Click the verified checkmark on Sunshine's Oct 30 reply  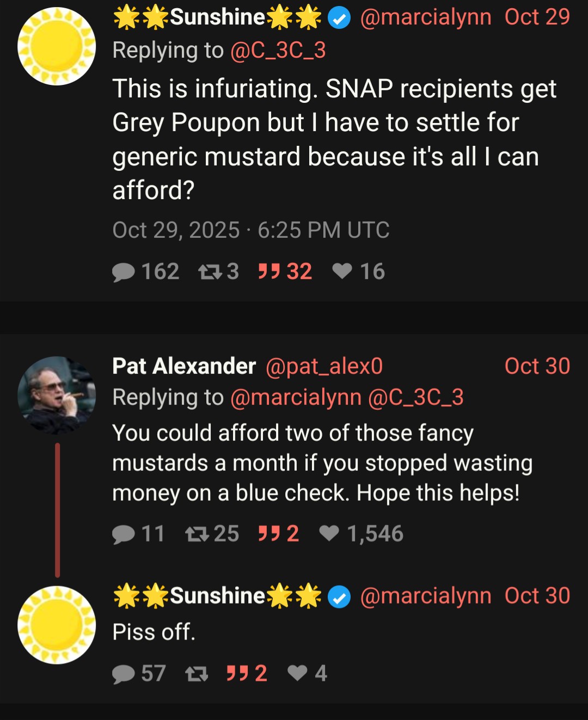click(x=339, y=595)
